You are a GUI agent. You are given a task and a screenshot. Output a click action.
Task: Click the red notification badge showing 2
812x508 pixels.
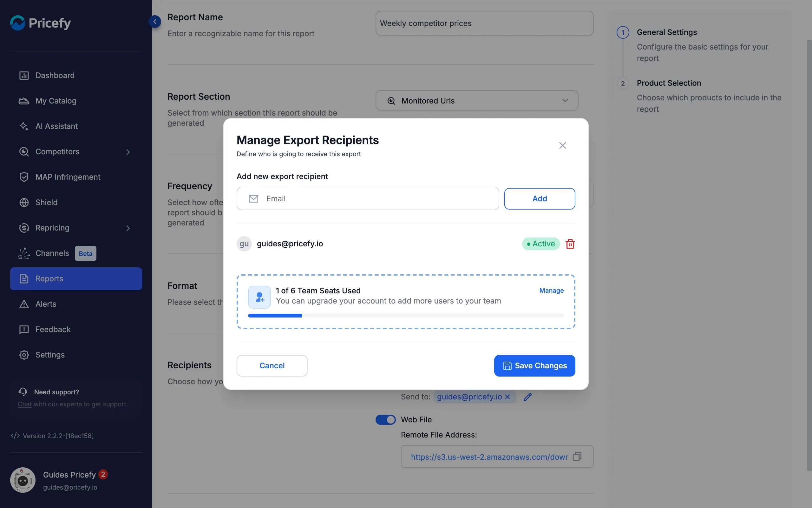[x=103, y=474]
